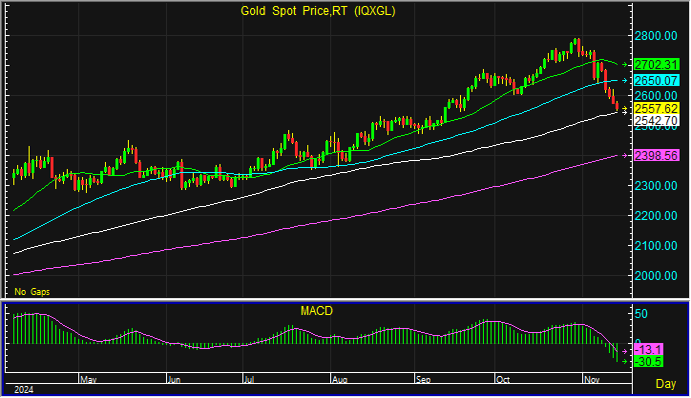
Task: Select the cyan 2650.07 price label
Action: click(x=656, y=80)
